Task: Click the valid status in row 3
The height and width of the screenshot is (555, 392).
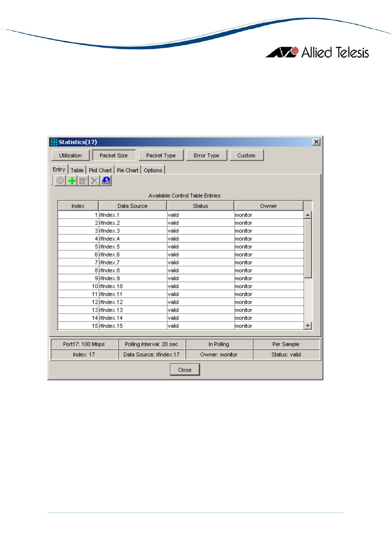Action: (x=201, y=231)
